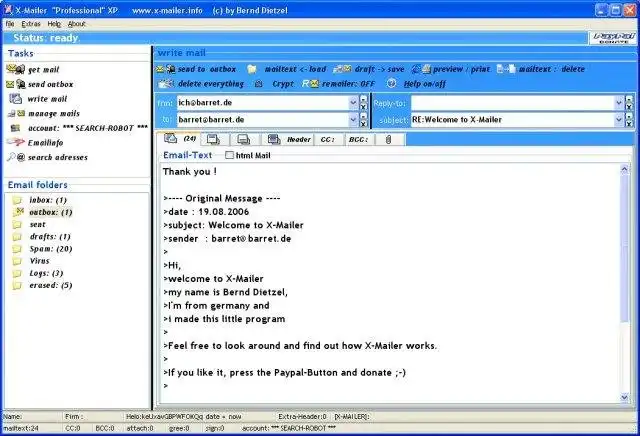Click the message scrollbar up arrow
Image resolution: width=640 pixels, height=436 pixels.
(x=624, y=169)
